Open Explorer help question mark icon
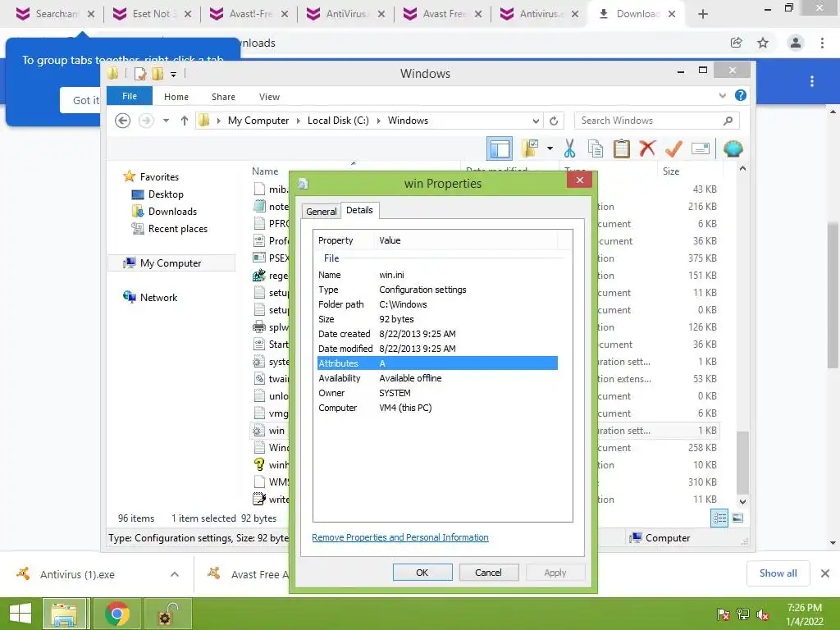 click(741, 95)
